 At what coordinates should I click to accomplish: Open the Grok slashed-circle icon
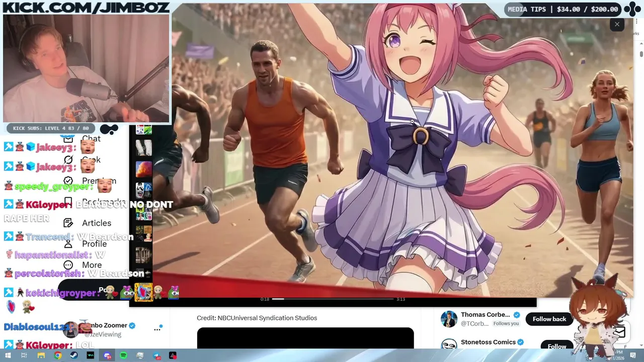[68, 159]
